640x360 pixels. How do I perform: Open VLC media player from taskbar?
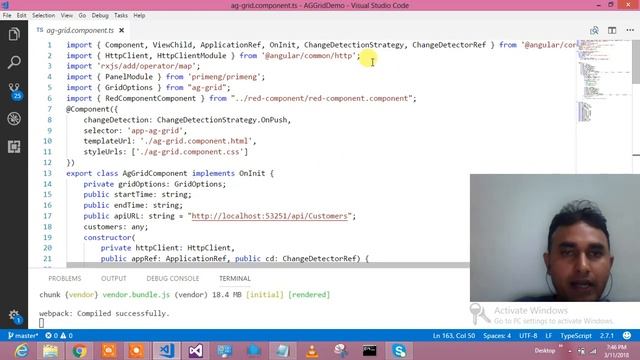(x=312, y=351)
